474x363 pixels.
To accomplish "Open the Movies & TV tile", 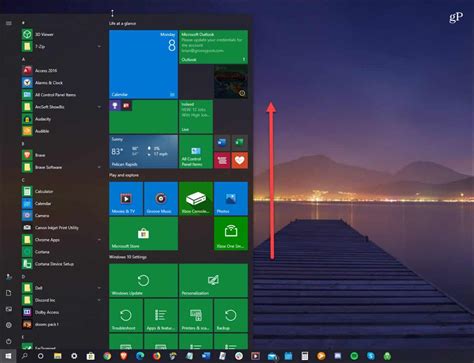I will coord(126,199).
